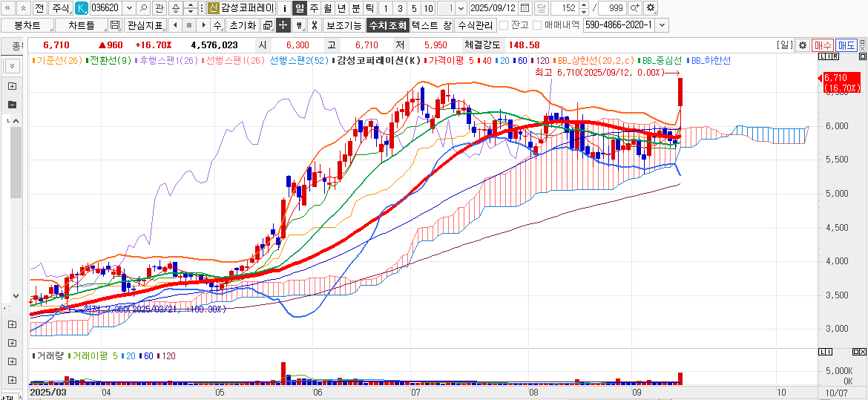Click the 초기화 reset button
The height and width of the screenshot is (400, 868).
click(x=242, y=25)
